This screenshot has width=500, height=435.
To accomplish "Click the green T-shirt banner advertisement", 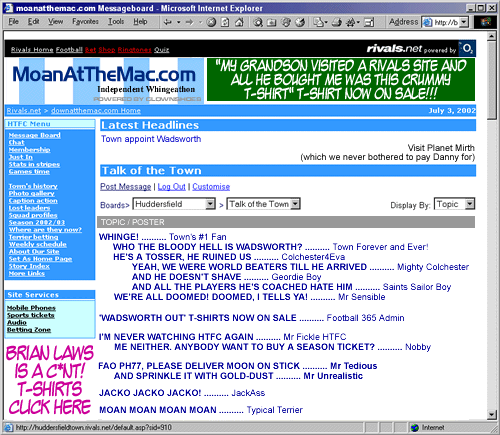I will [x=341, y=80].
